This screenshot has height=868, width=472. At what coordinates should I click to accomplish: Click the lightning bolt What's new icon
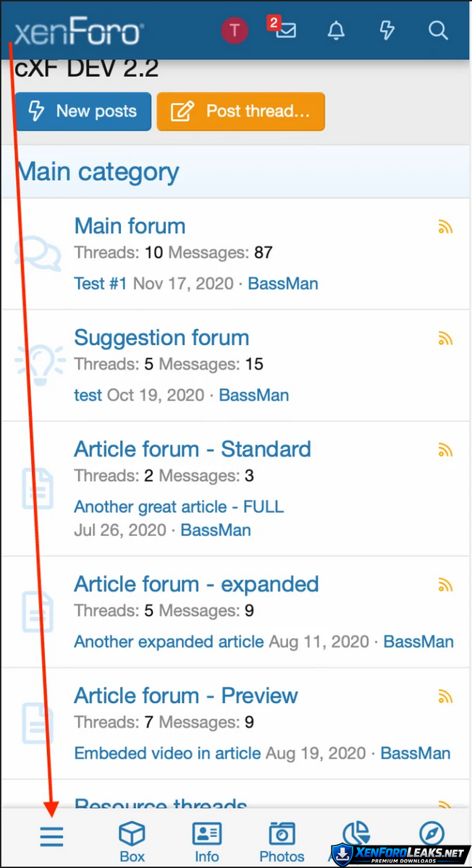coord(387,30)
